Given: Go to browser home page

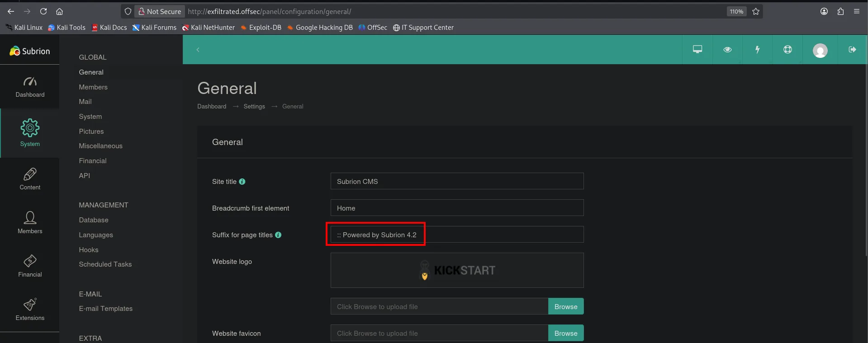Looking at the screenshot, I should [59, 11].
